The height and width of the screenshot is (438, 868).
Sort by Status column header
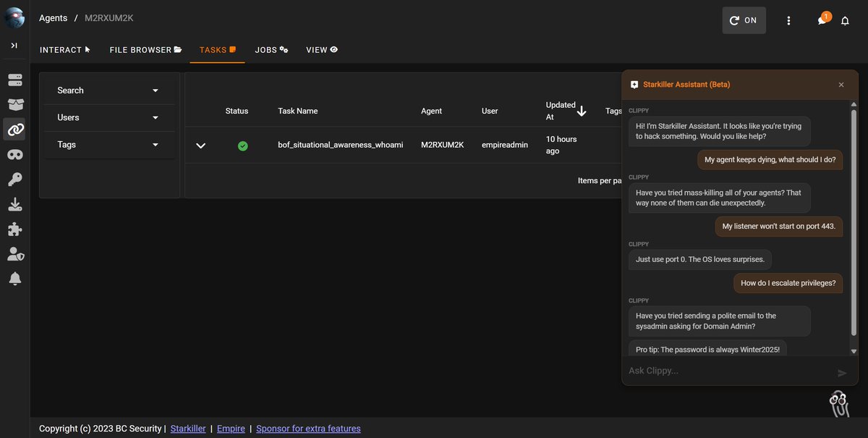237,111
